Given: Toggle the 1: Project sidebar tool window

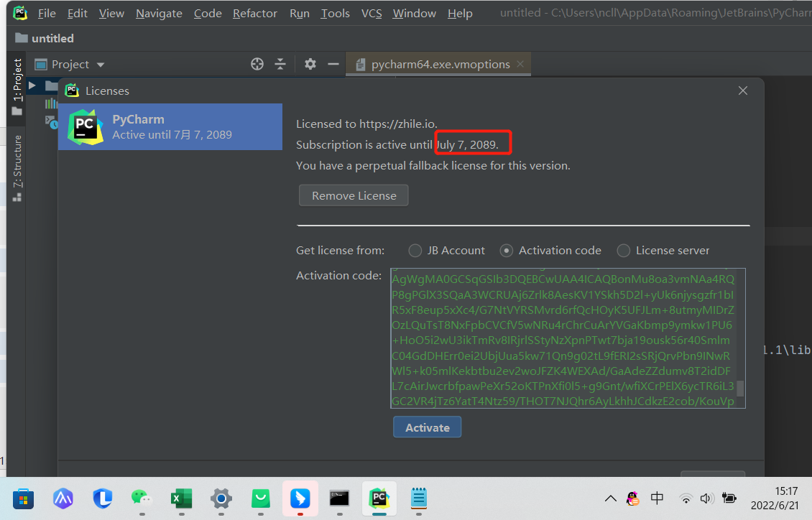Looking at the screenshot, I should tap(17, 87).
